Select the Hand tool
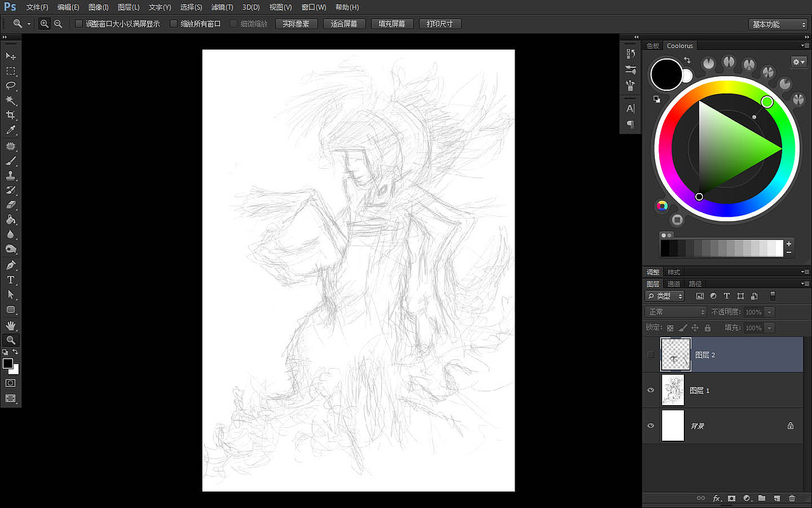The width and height of the screenshot is (812, 508). coord(11,325)
